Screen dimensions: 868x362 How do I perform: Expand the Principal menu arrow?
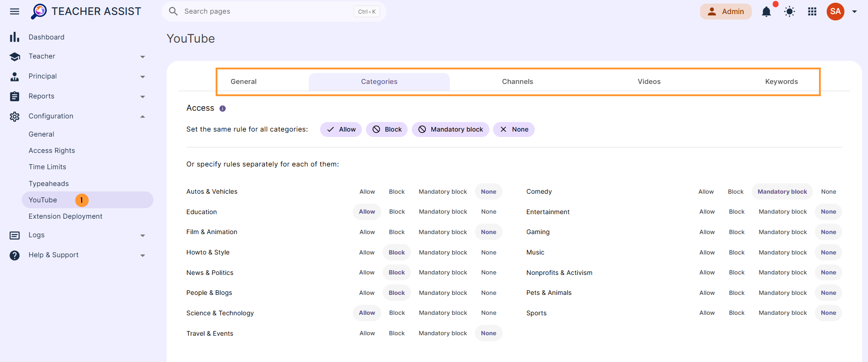click(143, 77)
